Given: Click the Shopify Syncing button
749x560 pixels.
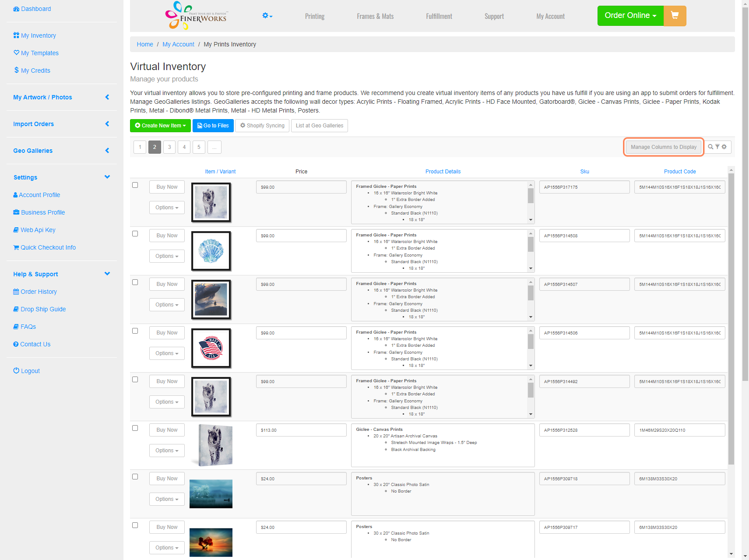Looking at the screenshot, I should point(262,126).
